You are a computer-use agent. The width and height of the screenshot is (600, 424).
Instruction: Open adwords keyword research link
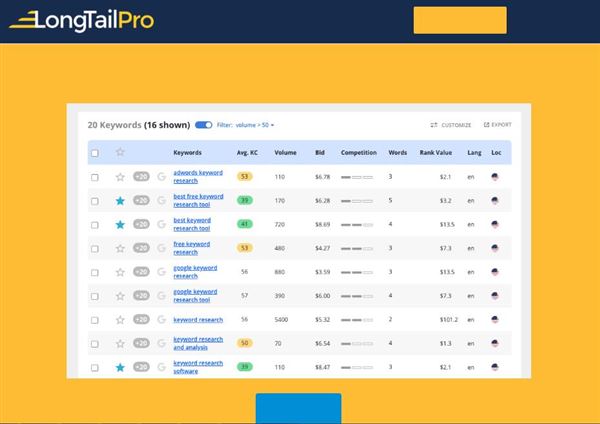(x=198, y=176)
